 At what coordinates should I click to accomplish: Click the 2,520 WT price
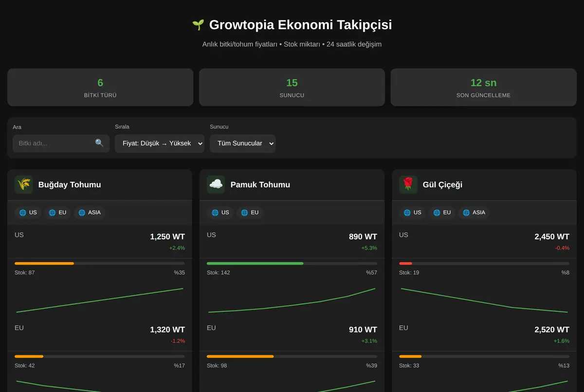pos(552,330)
